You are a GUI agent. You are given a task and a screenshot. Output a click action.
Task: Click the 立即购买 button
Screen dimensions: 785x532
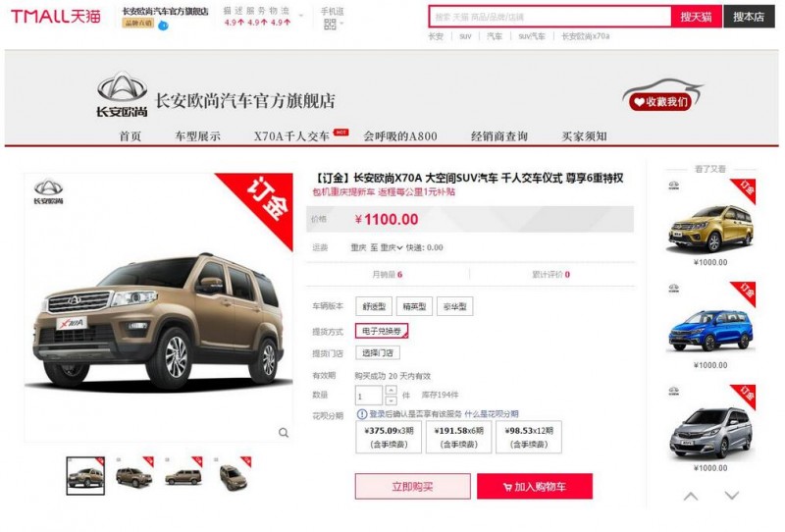coord(412,487)
